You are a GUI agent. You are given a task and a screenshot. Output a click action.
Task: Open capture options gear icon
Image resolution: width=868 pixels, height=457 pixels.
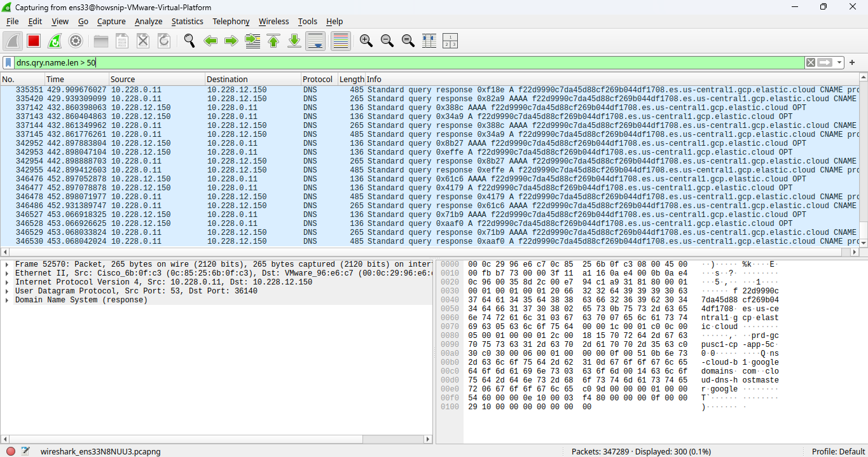76,41
